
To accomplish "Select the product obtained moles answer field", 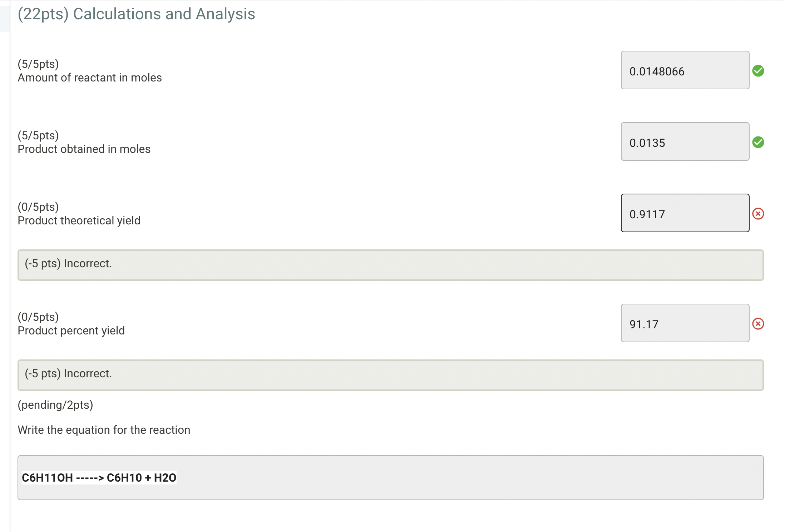I will pyautogui.click(x=685, y=142).
